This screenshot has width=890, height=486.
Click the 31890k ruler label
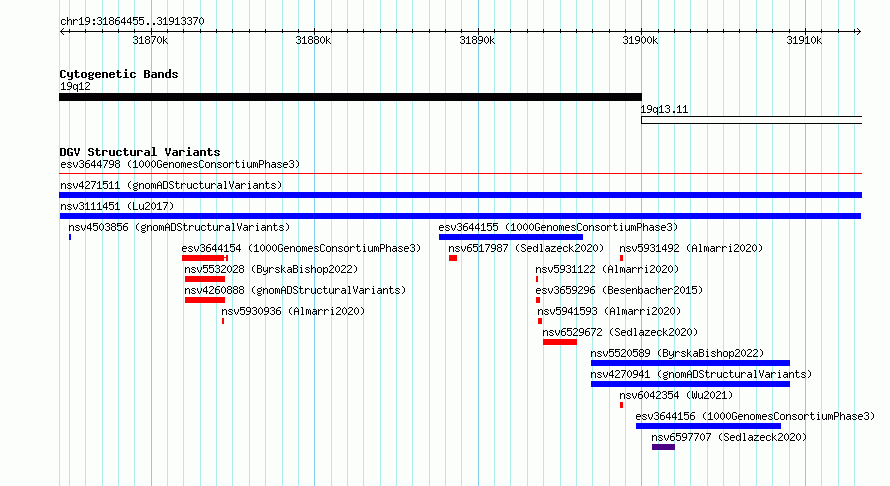[477, 41]
